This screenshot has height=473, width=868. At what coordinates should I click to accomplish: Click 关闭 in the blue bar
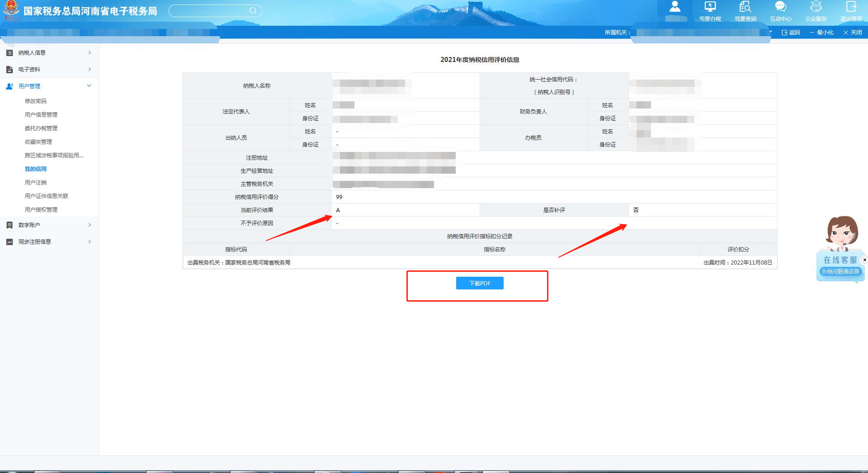coord(853,33)
